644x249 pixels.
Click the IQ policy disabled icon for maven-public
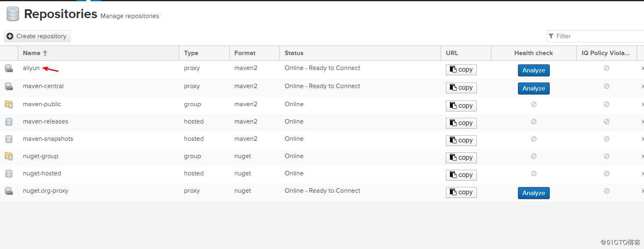click(607, 104)
